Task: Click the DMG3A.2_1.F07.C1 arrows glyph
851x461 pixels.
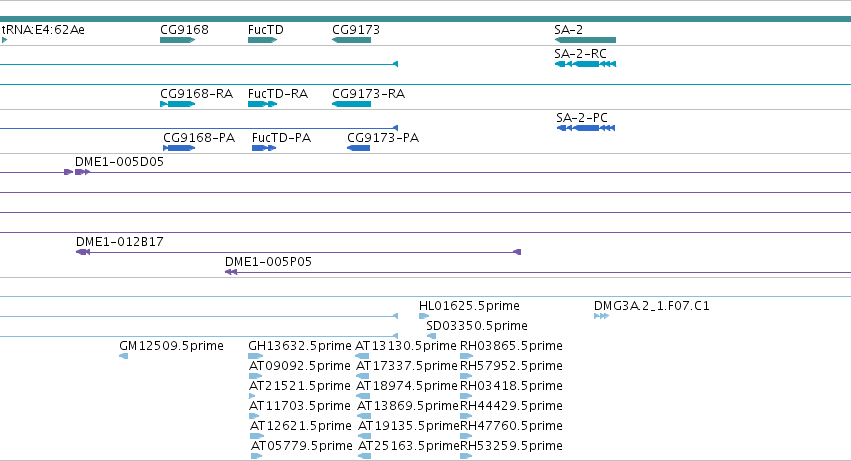Action: tap(601, 316)
